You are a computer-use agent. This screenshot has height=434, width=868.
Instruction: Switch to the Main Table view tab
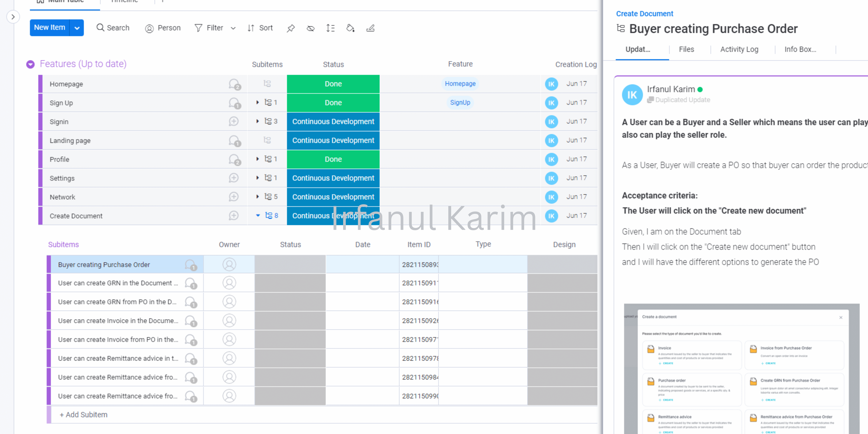point(61,1)
